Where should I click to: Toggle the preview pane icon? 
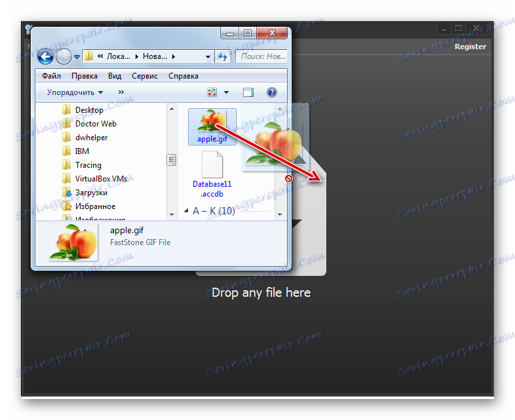(248, 92)
